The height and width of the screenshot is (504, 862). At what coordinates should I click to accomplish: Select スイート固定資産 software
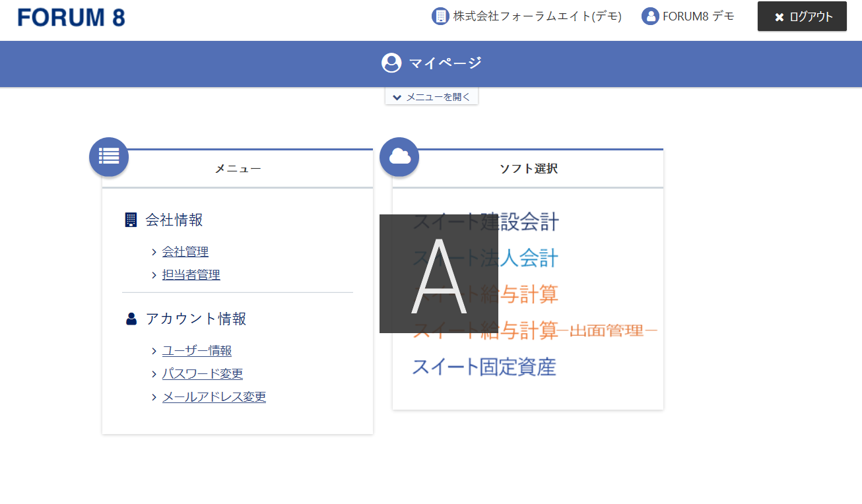484,366
